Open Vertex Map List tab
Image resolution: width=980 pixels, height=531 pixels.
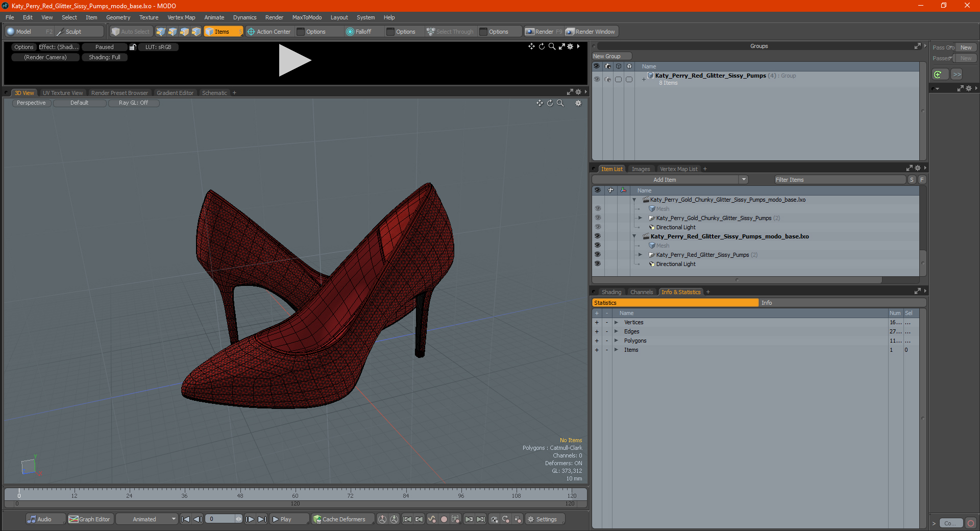coord(678,169)
